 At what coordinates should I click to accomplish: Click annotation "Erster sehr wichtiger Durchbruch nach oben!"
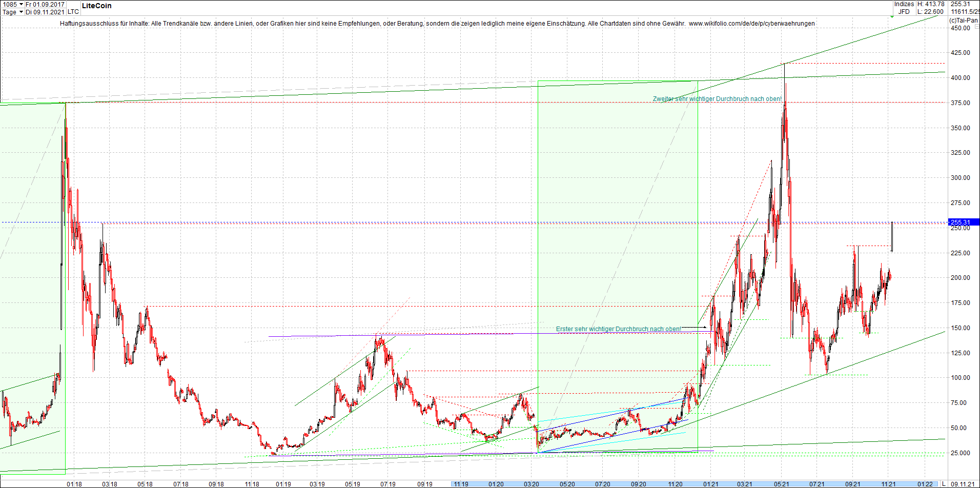619,329
